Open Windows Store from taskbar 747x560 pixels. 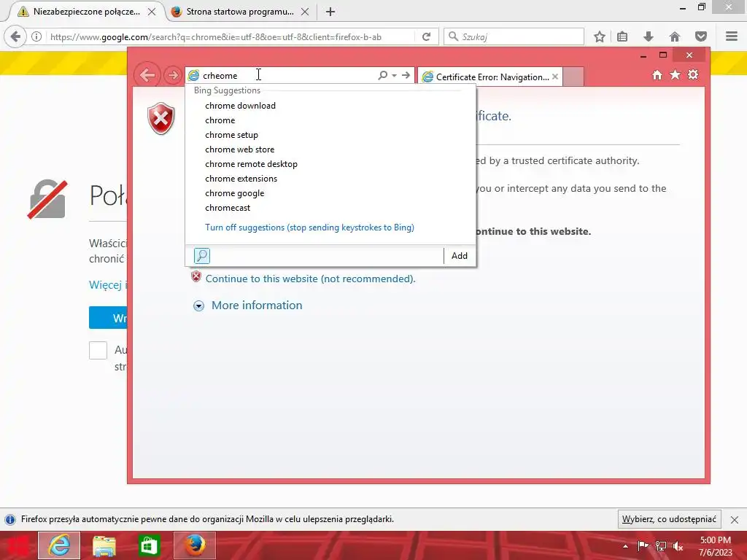coord(149,545)
